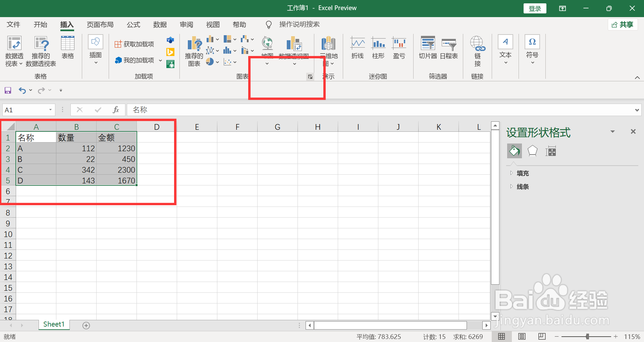
Task: Open the Name Box dropdown arrow
Action: [50, 110]
